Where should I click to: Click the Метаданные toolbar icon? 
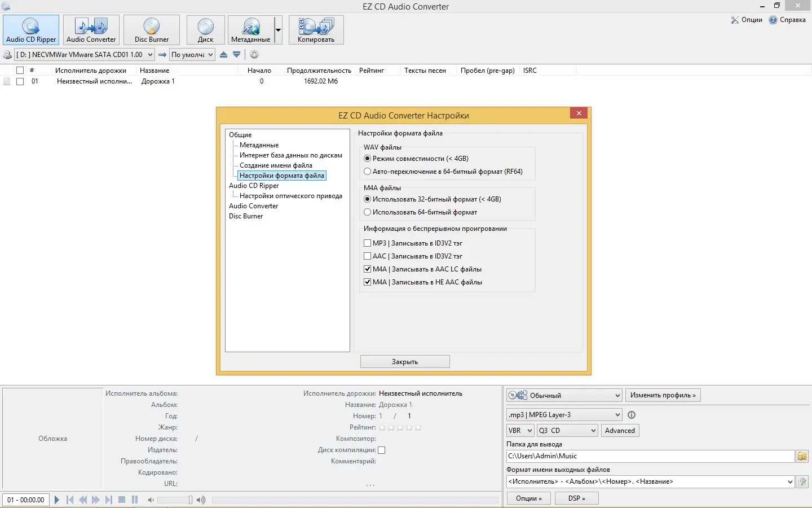(x=250, y=30)
